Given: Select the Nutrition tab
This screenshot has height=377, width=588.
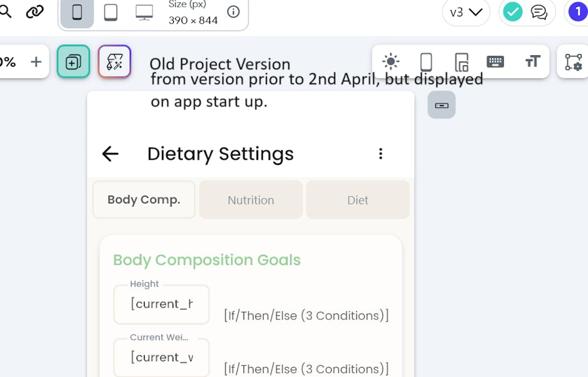Looking at the screenshot, I should [x=251, y=200].
